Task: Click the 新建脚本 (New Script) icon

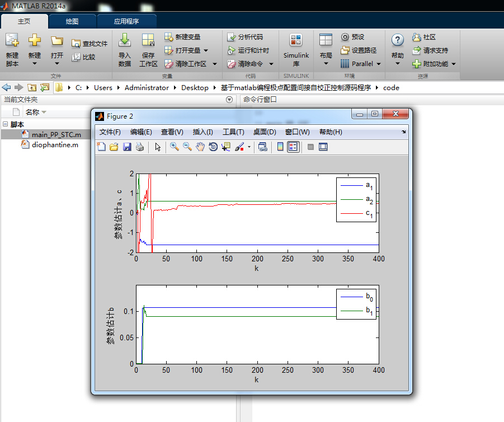Action: [x=12, y=50]
